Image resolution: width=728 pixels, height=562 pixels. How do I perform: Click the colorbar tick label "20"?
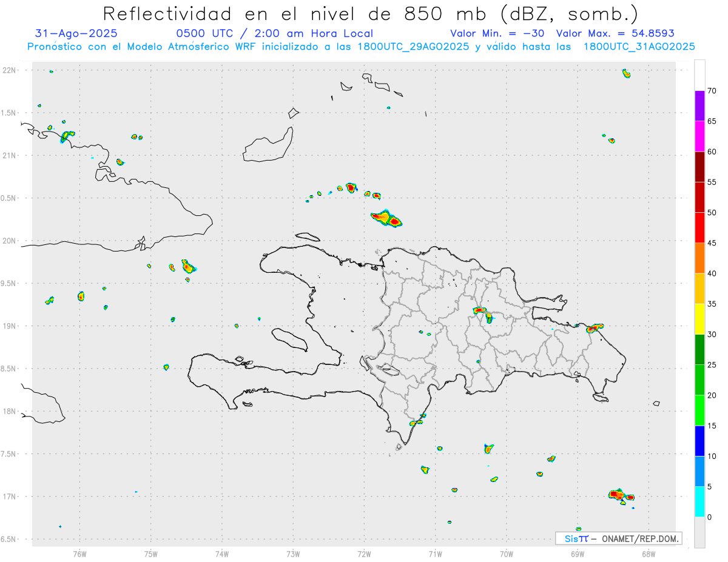pyautogui.click(x=712, y=395)
